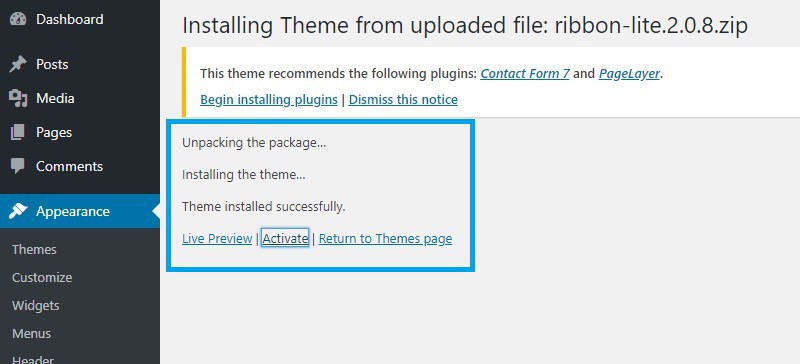
Task: Click the Comments speech bubble icon
Action: (18, 166)
